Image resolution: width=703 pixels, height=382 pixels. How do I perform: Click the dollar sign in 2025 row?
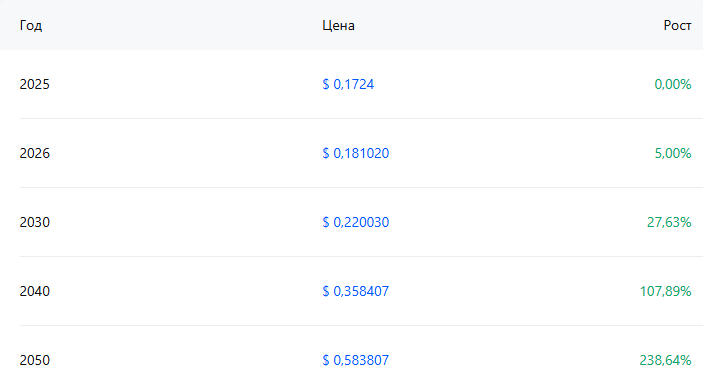(x=326, y=84)
